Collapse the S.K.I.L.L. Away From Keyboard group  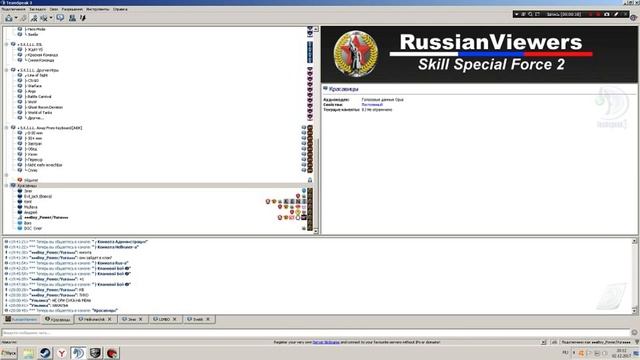click(6, 128)
